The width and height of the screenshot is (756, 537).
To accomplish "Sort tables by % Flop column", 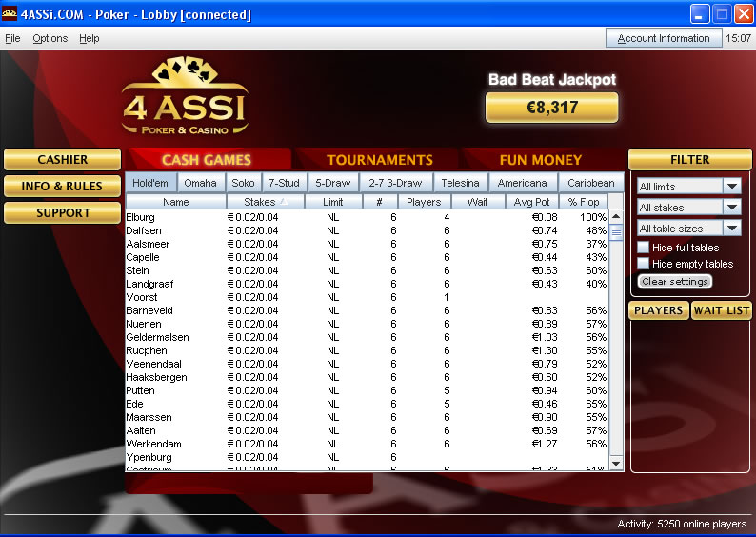I will pyautogui.click(x=584, y=202).
